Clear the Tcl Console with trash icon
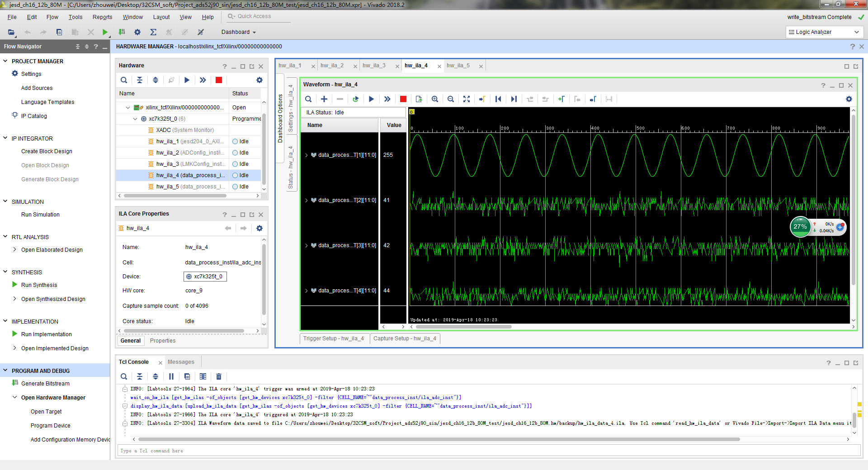The width and height of the screenshot is (868, 470). (219, 376)
